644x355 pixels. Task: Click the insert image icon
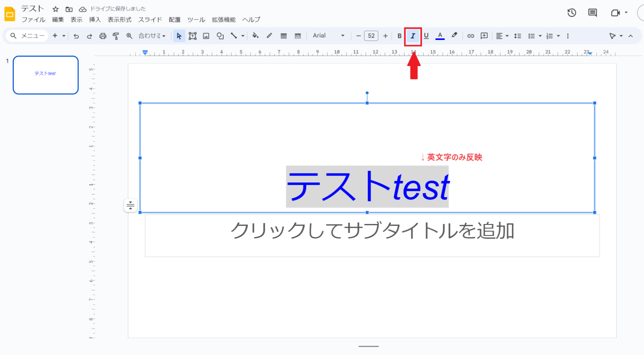click(206, 36)
